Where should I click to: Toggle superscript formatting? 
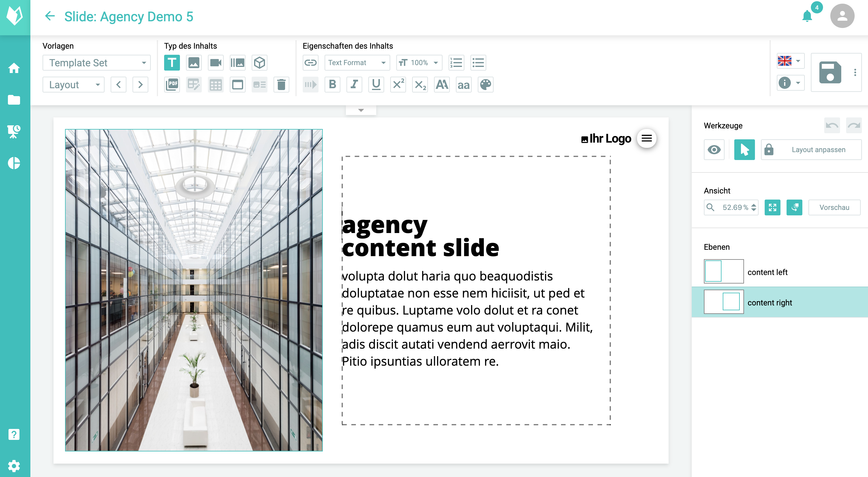[x=398, y=84]
